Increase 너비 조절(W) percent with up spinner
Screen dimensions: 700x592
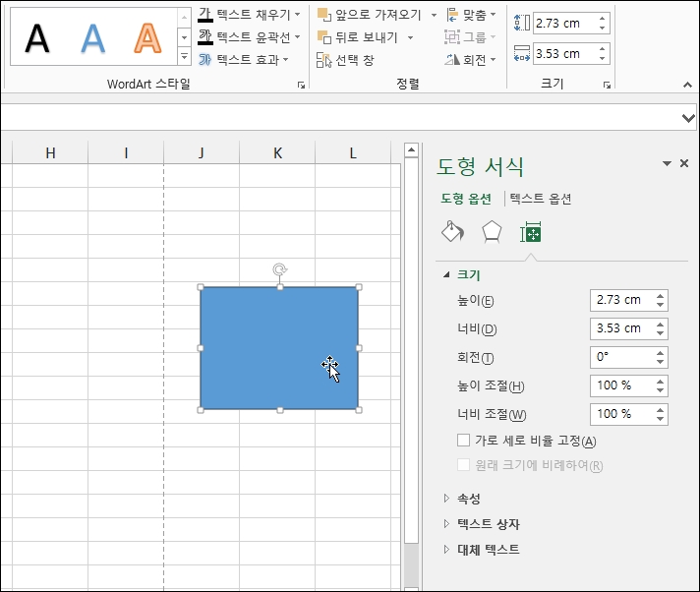(x=661, y=409)
